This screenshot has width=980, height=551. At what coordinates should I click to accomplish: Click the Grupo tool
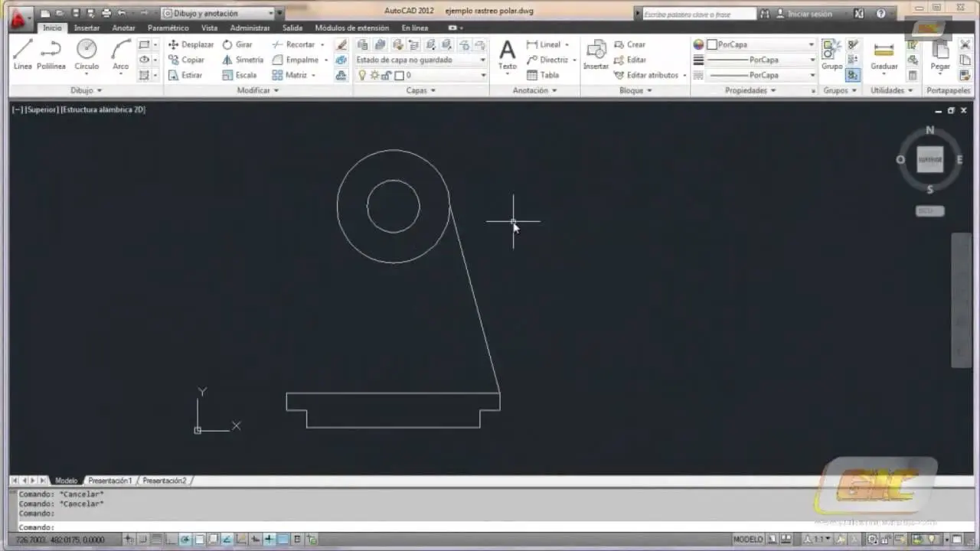(x=831, y=55)
